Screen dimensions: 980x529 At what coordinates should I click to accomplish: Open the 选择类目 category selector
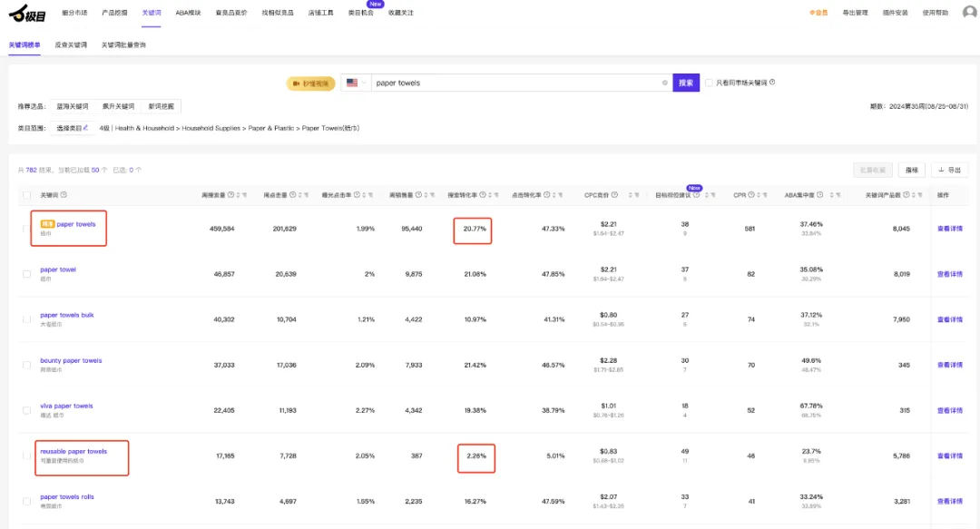point(72,128)
